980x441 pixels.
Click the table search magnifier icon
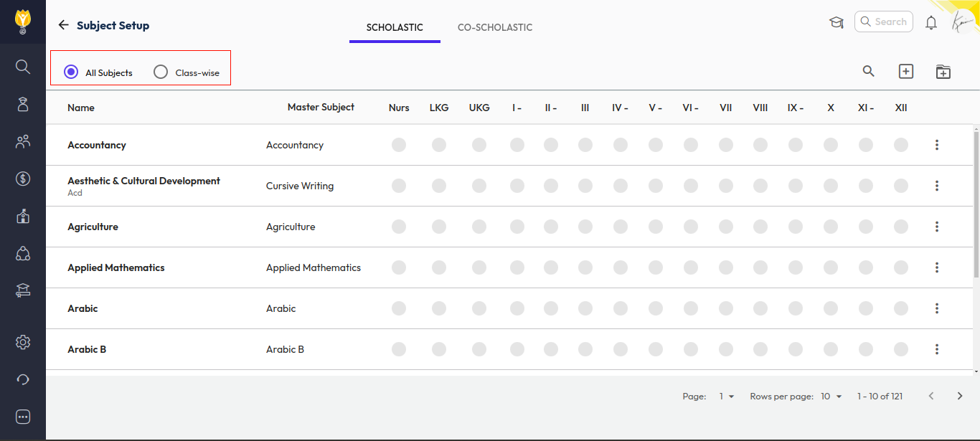coord(868,71)
